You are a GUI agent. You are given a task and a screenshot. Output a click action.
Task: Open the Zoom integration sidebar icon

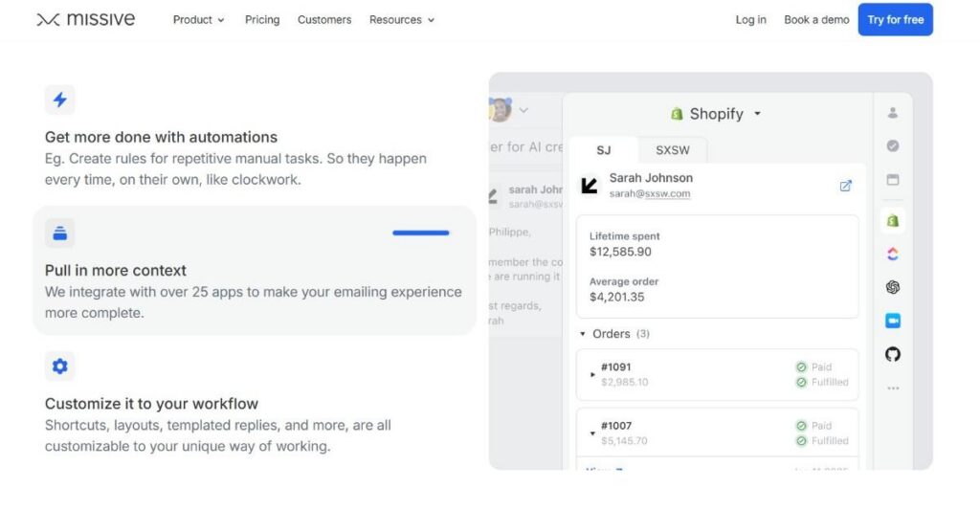click(x=893, y=322)
